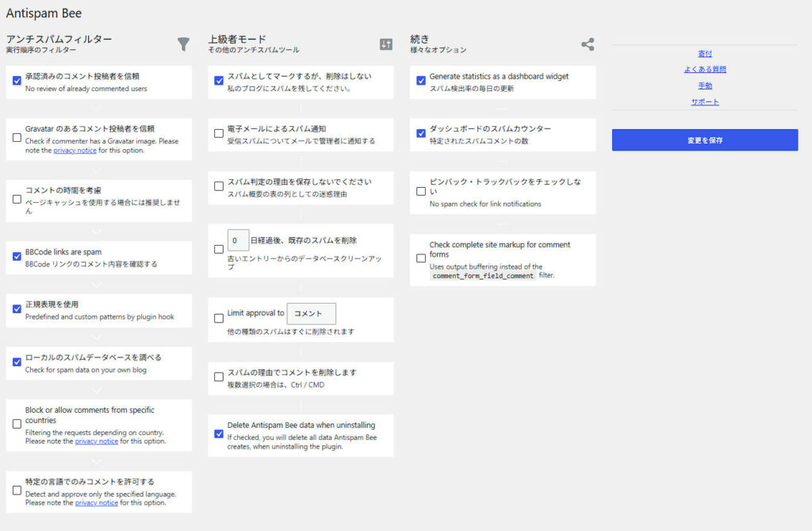
Task: Click 'Check for spam data on your own blog'
Action: point(86,370)
